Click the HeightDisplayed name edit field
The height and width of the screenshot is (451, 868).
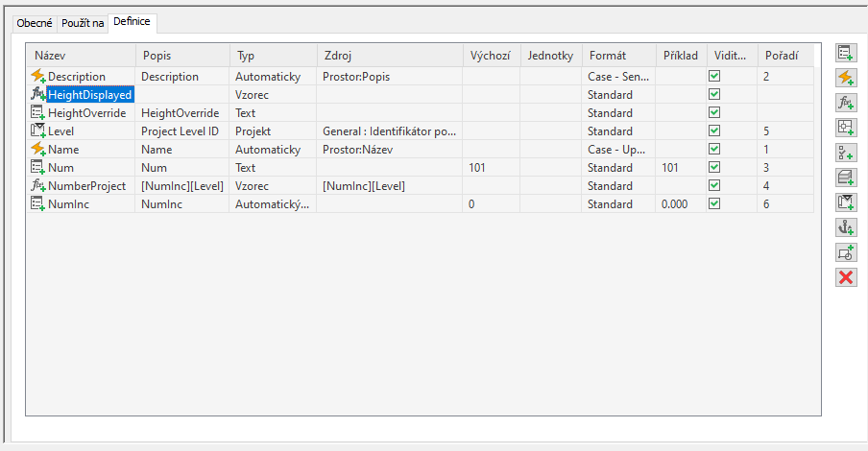89,95
